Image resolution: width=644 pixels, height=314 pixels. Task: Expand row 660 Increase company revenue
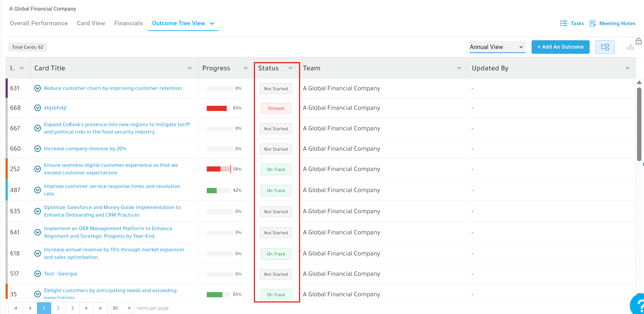tap(37, 149)
